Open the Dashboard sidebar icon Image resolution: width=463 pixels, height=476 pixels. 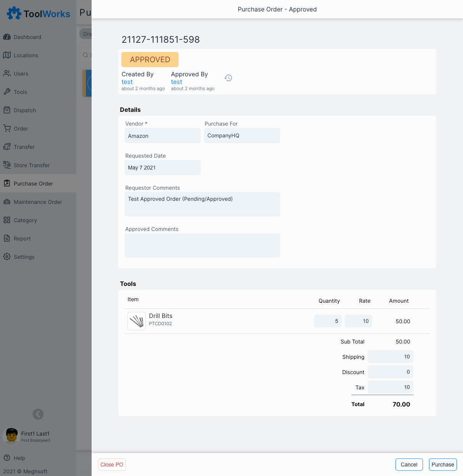tap(7, 37)
